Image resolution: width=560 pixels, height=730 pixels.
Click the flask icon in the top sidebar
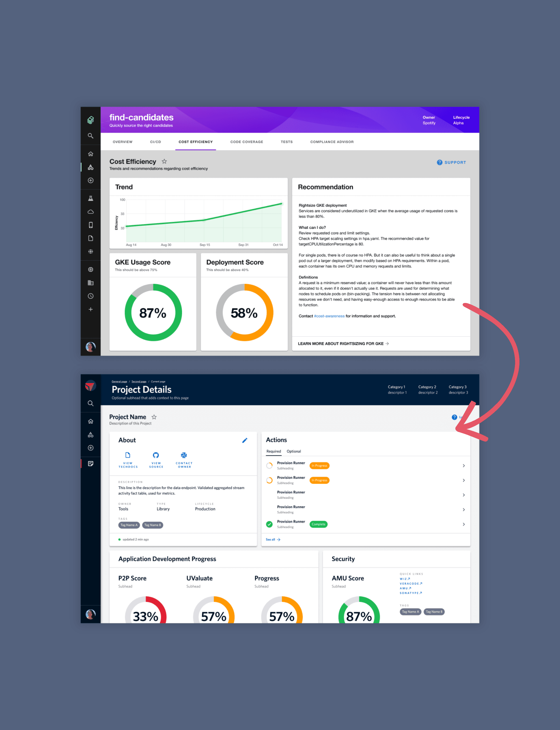click(x=90, y=198)
